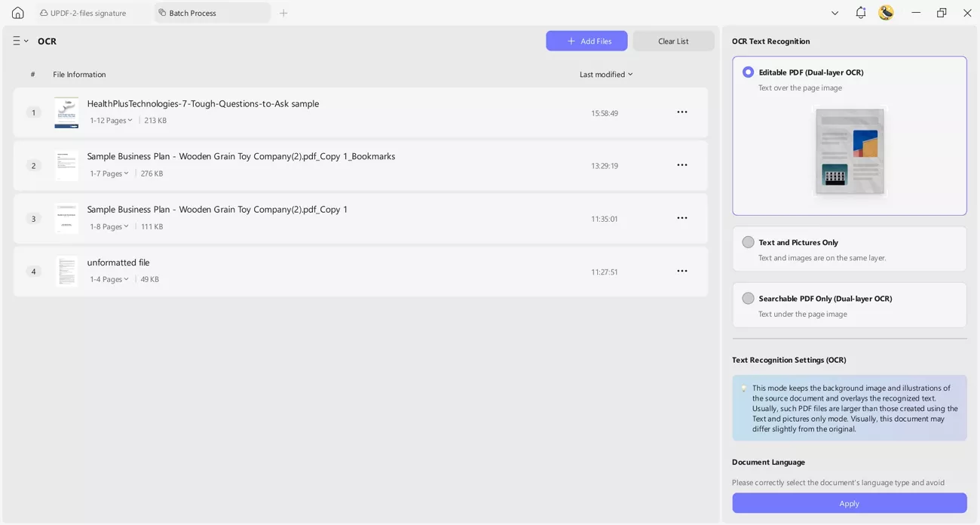Click the unformatted file thumbnail
Viewport: 980px width, 525px height.
pos(66,271)
